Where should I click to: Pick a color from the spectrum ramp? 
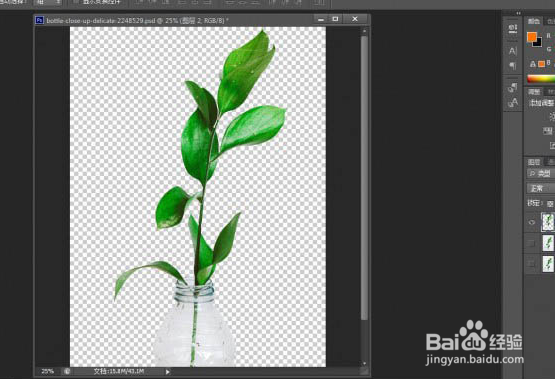[x=541, y=79]
